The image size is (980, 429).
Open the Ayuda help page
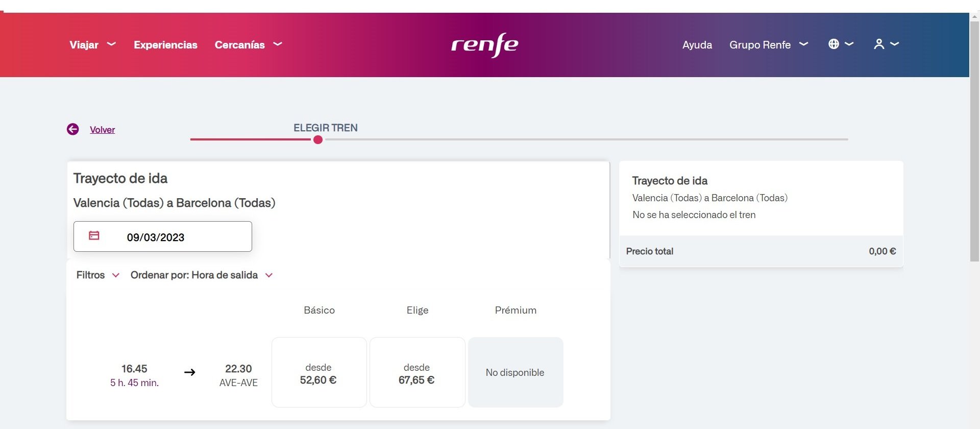[697, 45]
